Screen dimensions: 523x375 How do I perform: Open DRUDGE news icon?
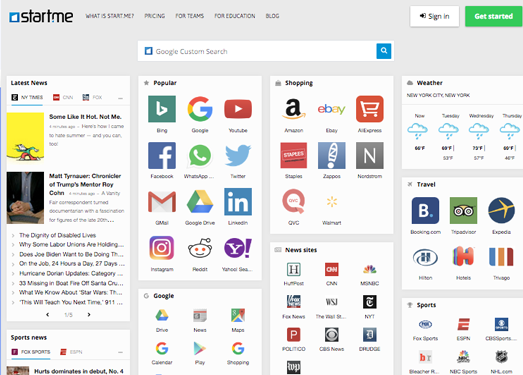click(370, 335)
